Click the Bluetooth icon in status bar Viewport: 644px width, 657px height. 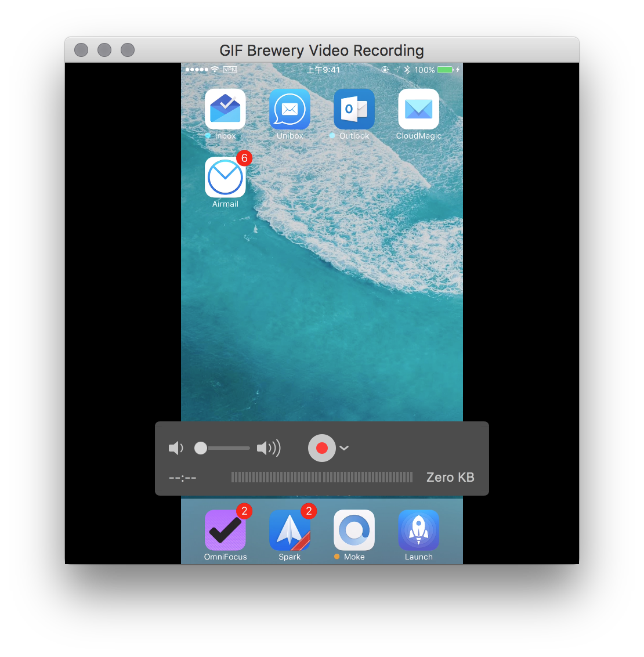(407, 70)
